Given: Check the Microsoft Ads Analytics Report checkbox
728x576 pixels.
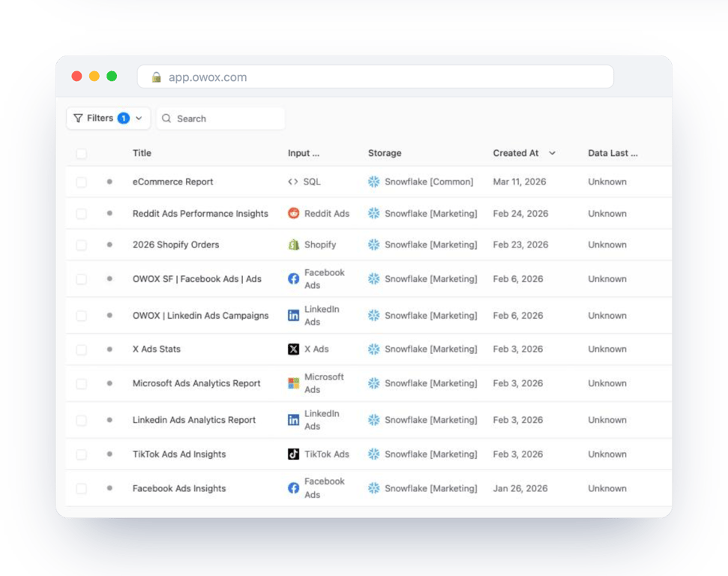Looking at the screenshot, I should [x=81, y=384].
